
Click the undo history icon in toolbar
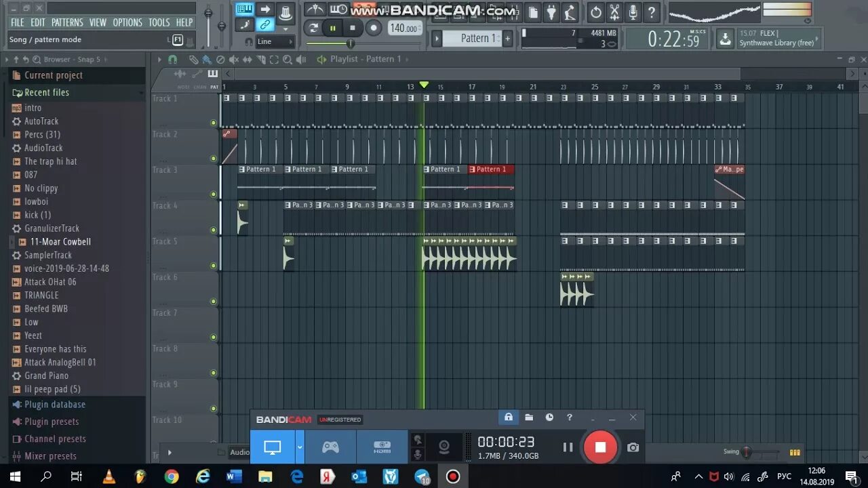(x=595, y=12)
